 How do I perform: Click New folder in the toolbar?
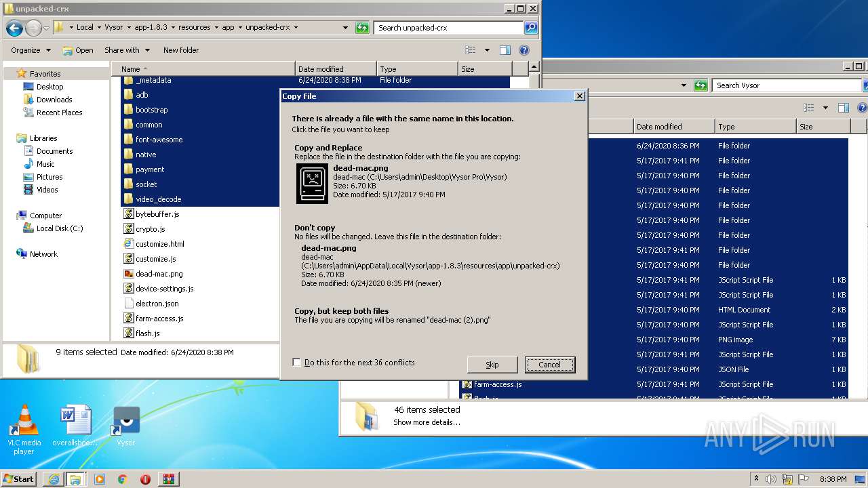[181, 50]
